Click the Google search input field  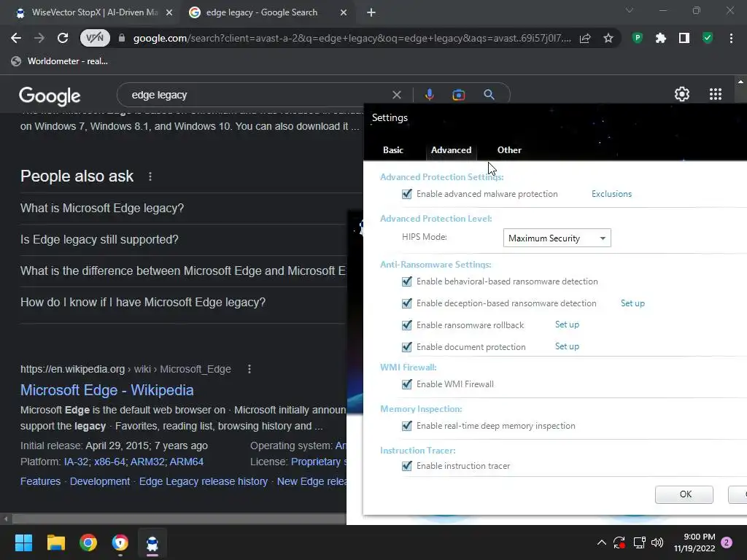pos(258,95)
